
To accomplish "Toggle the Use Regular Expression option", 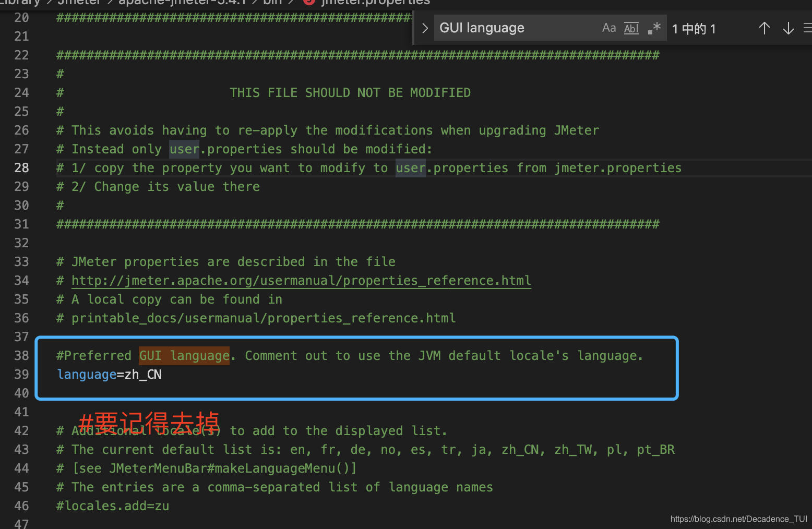I will tap(654, 28).
